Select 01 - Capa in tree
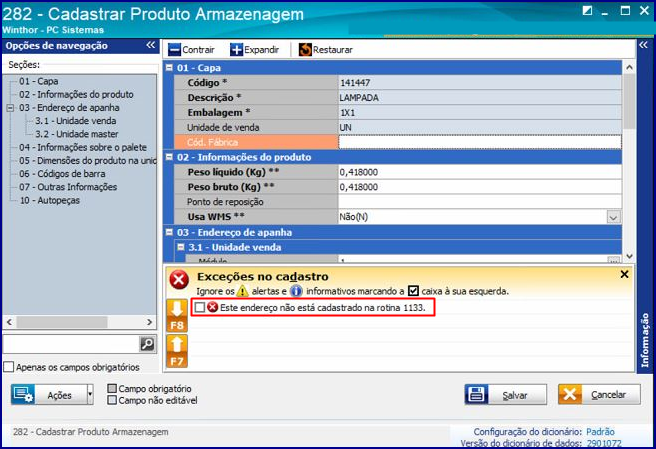 pos(38,81)
